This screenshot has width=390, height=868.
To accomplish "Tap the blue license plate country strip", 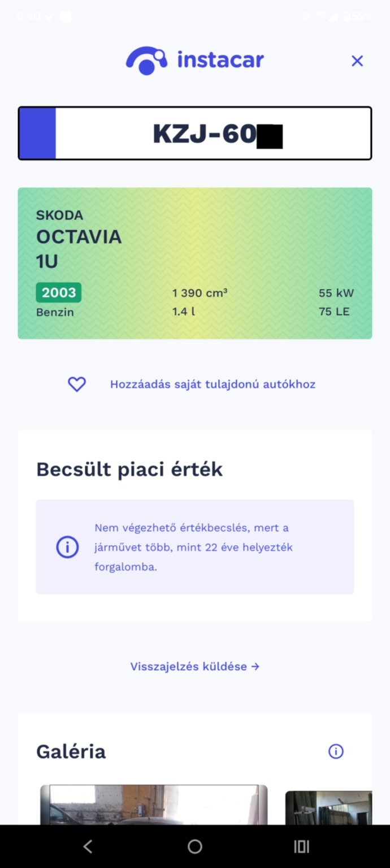I will 38,133.
